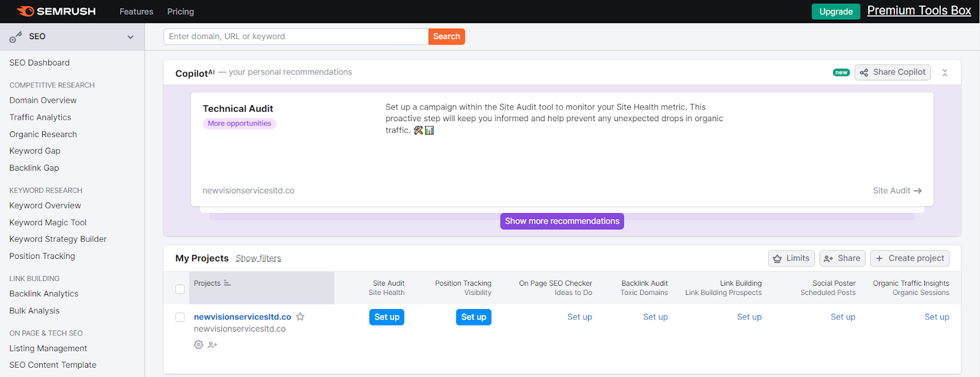Open Position Tracking in sidebar
The width and height of the screenshot is (980, 377).
(42, 256)
